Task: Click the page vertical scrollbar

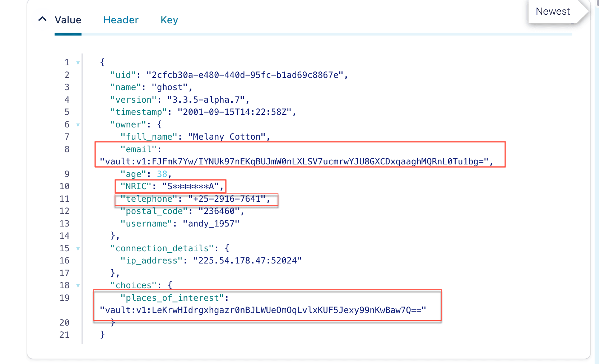Action: pos(597,182)
